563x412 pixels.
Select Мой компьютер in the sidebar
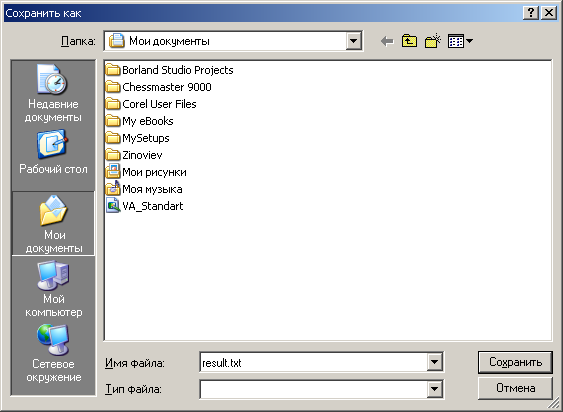click(x=53, y=290)
